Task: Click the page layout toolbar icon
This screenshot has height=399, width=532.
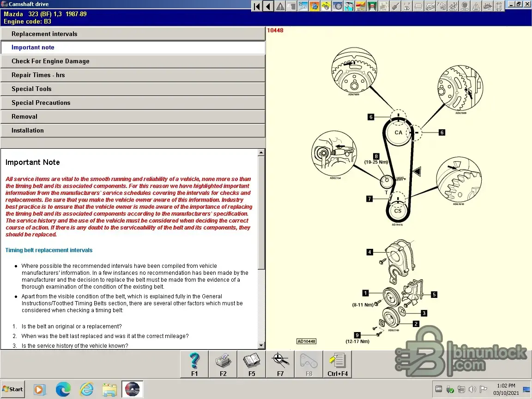Action: [x=291, y=6]
